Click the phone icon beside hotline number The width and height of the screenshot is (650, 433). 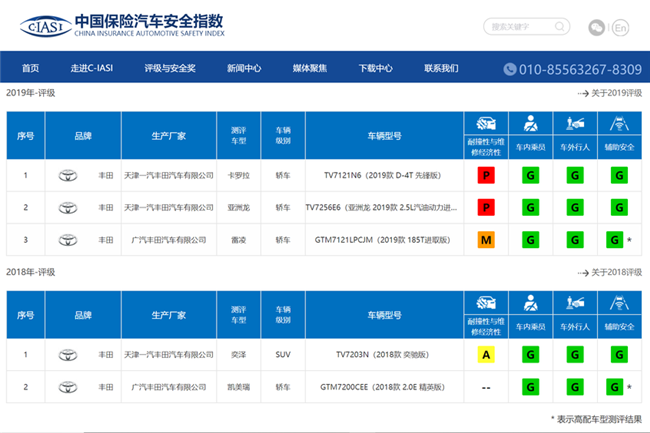point(509,69)
